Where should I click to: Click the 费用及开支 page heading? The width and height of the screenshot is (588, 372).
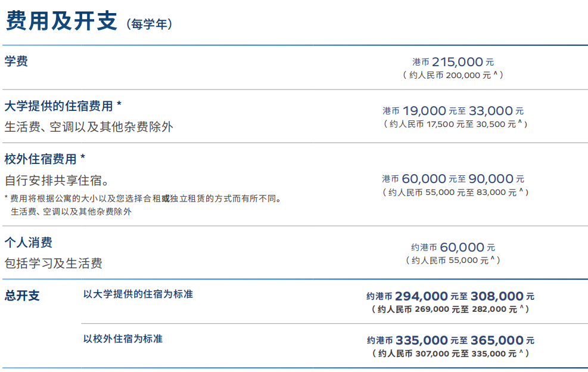(x=61, y=21)
